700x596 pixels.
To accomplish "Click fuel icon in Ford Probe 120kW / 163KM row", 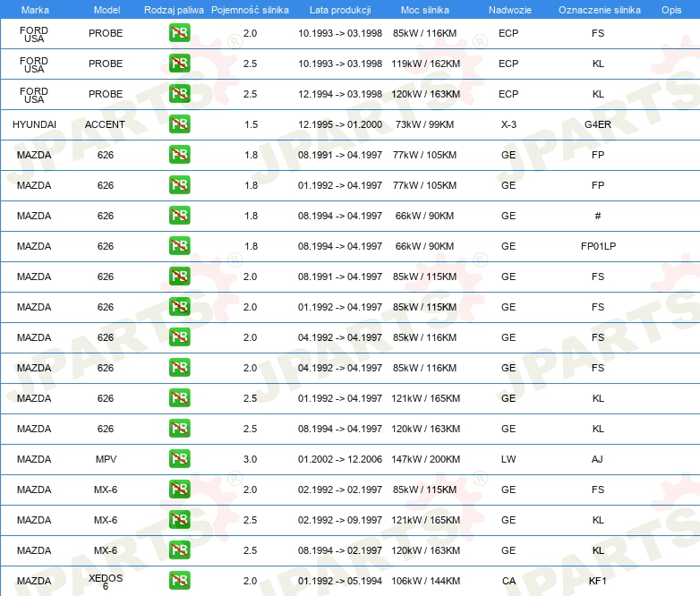I will 179,94.
